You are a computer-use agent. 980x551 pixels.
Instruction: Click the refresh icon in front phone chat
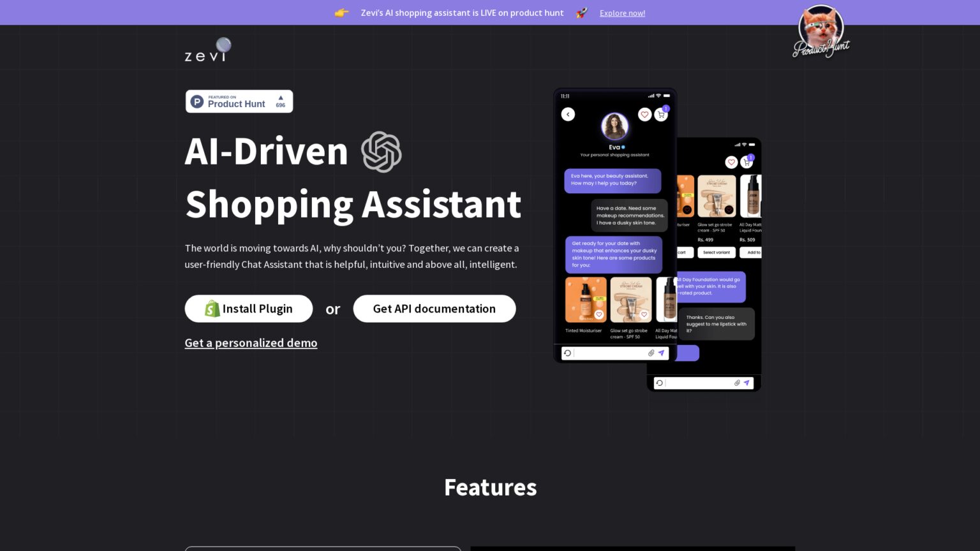click(x=567, y=353)
